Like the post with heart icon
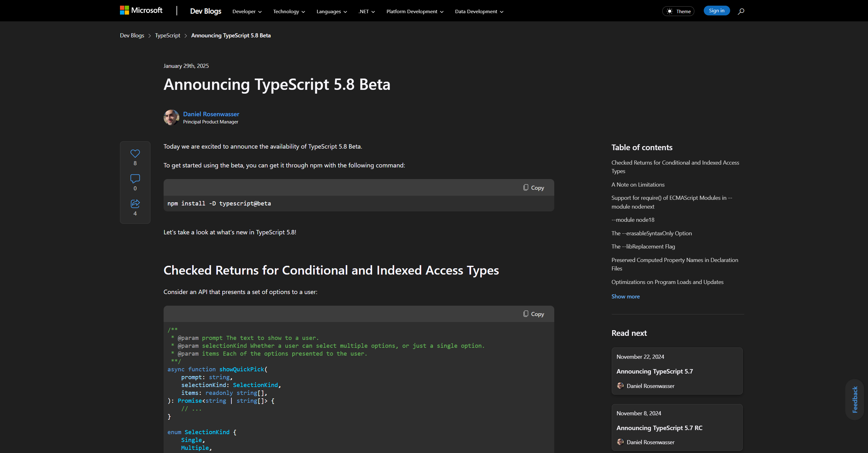868x453 pixels. 135,154
